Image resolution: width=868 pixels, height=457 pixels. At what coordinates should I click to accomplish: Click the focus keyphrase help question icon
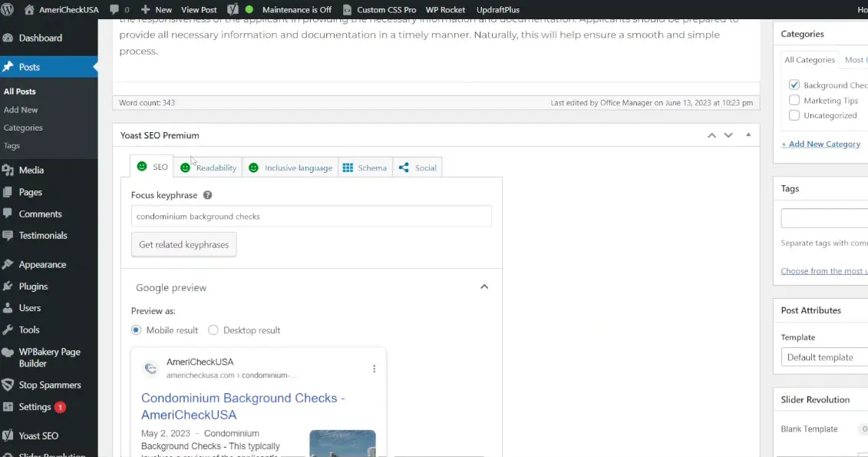click(208, 196)
